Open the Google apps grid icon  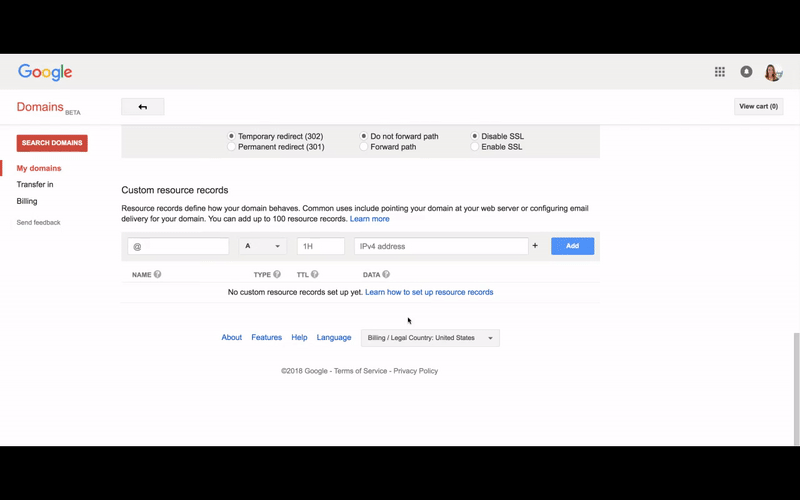click(719, 72)
